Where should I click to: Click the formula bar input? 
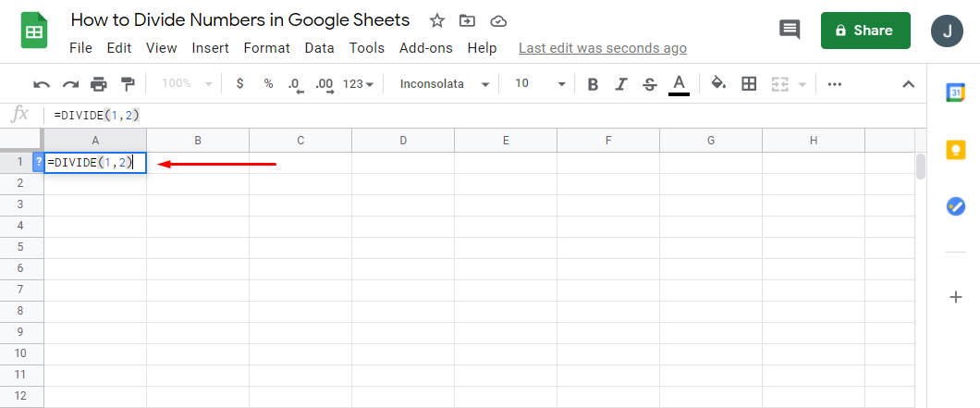(462, 115)
